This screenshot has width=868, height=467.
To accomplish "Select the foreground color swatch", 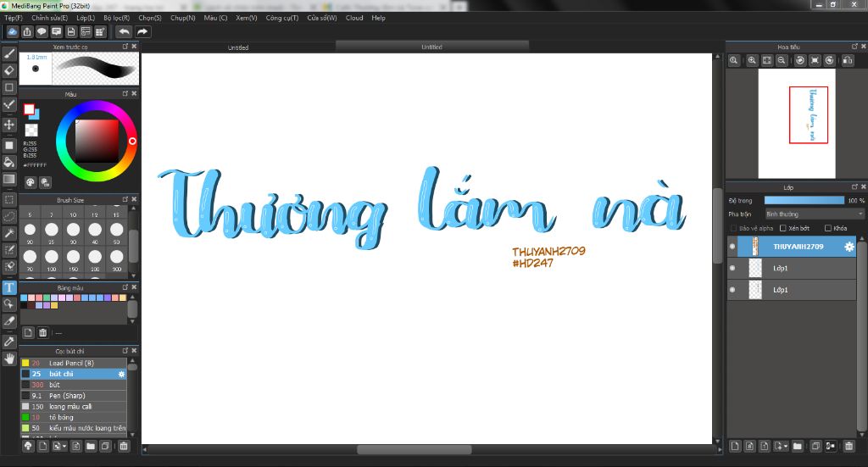I will (29, 109).
